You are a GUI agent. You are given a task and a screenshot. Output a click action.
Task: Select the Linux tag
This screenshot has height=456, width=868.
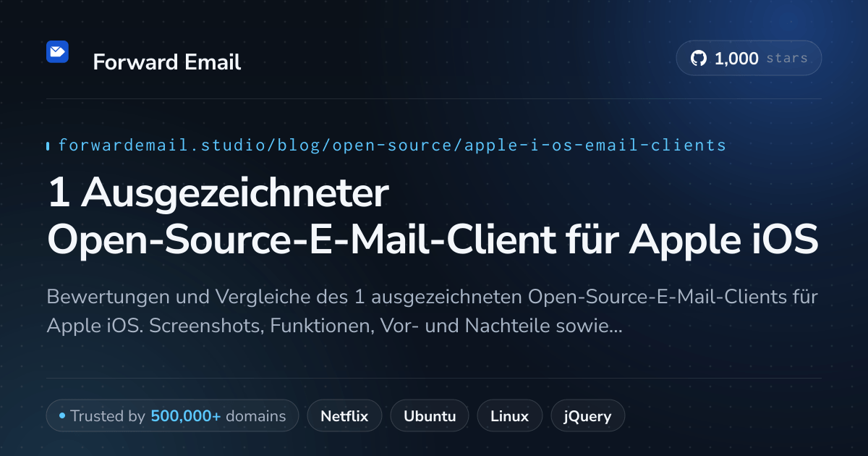pos(509,416)
